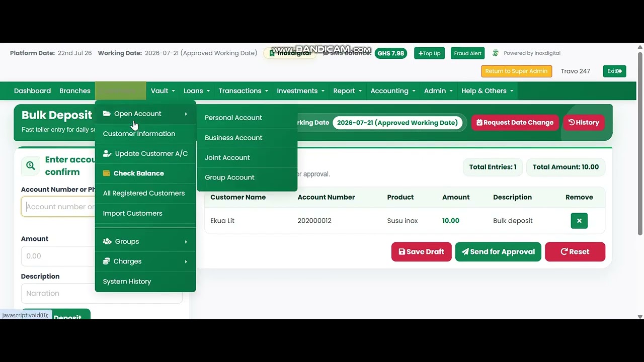
Task: Click the account search magnifier icon
Action: 31,165
